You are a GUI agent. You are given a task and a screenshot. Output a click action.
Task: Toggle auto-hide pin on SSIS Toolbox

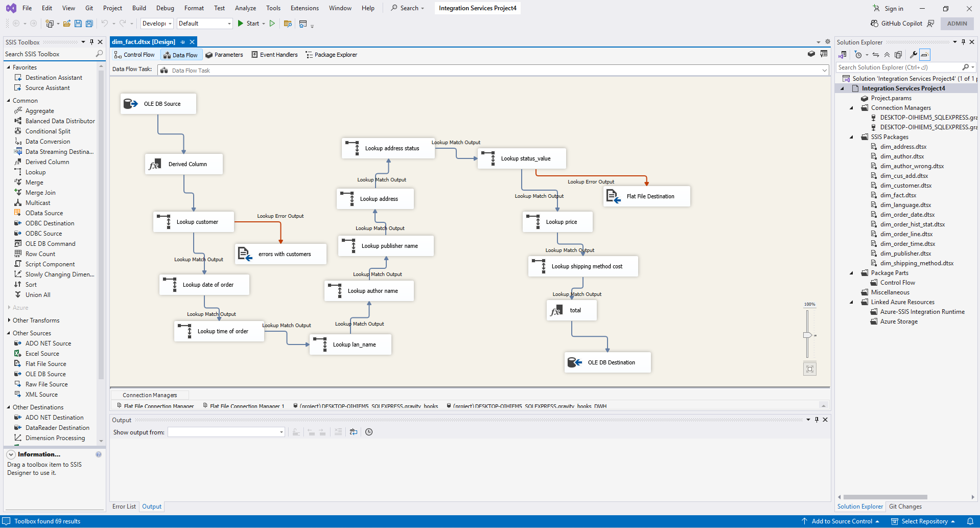click(x=92, y=42)
